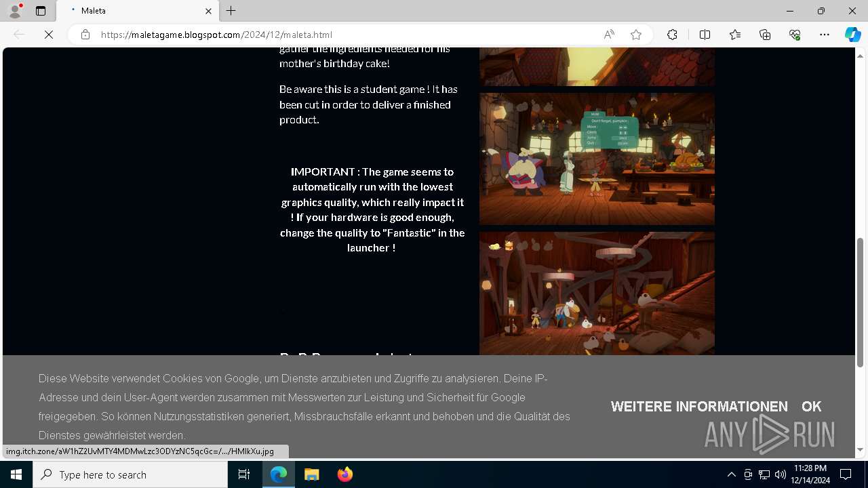Open the rooftop screenshot at top

click(x=597, y=66)
